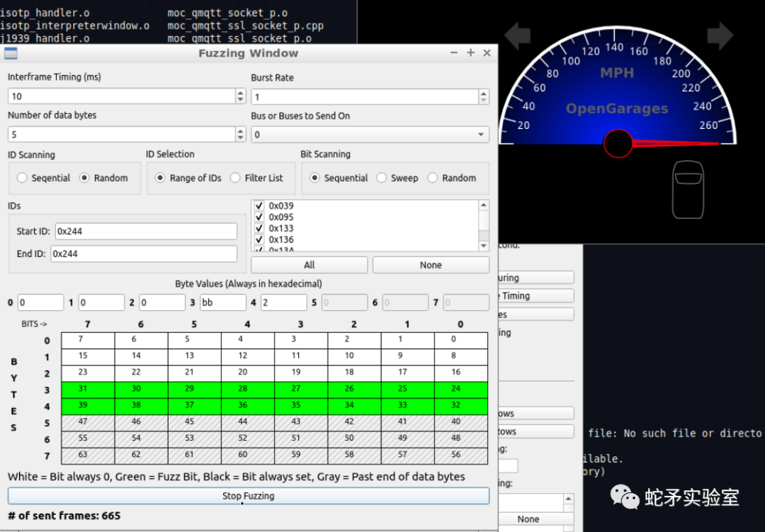Choose Sweep bit scanning mode
The image size is (765, 532).
382,178
